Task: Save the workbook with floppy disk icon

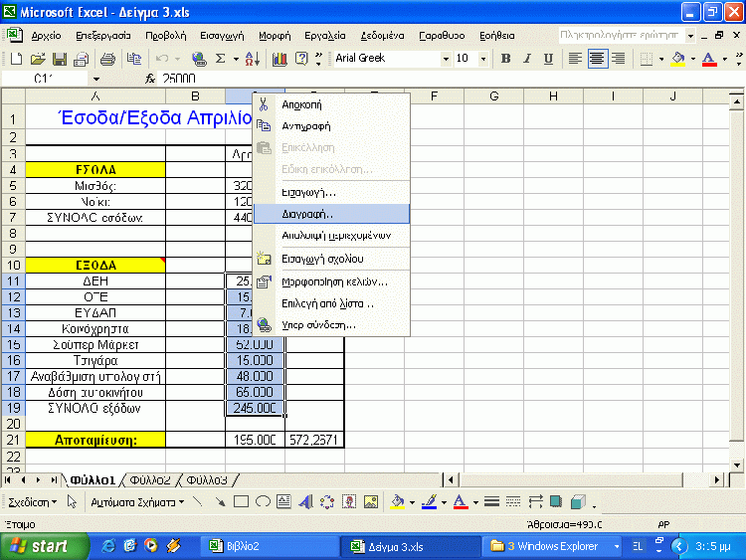Action: point(60,59)
